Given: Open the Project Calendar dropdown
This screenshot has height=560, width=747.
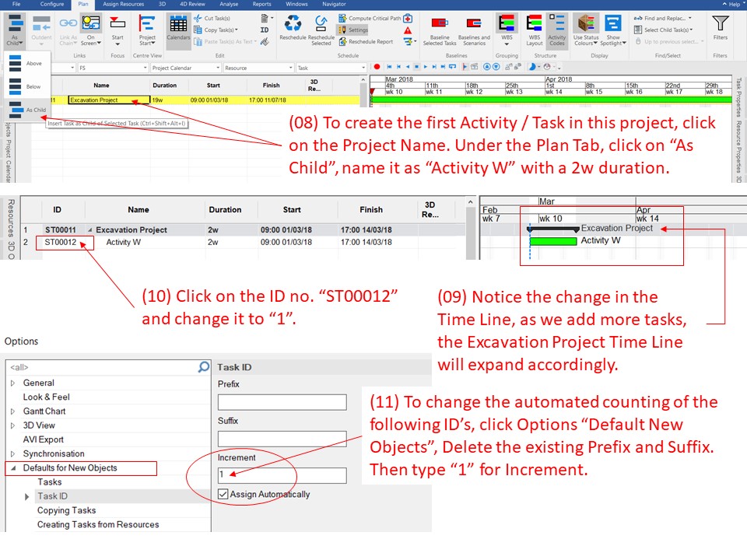Looking at the screenshot, I should (218, 68).
